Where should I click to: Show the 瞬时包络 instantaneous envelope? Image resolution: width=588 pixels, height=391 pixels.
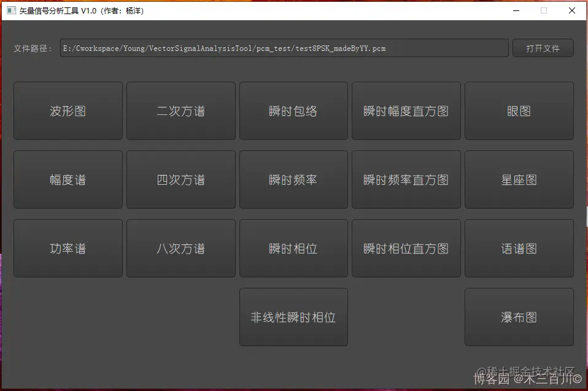click(x=293, y=110)
